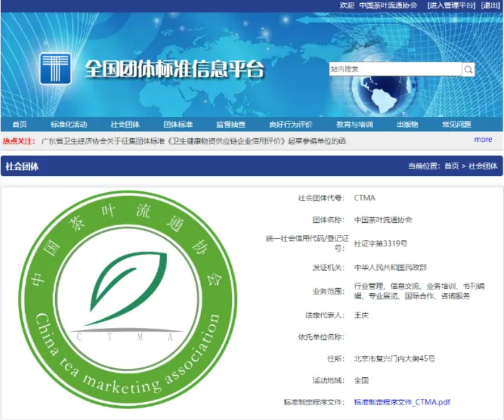Screen dimensions: 504x420
Task: Open the 首页 navigation tab
Action: (x=20, y=124)
